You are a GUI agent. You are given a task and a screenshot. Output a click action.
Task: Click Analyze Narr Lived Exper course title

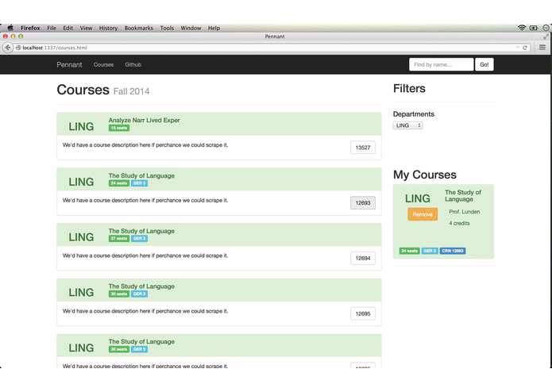click(144, 121)
